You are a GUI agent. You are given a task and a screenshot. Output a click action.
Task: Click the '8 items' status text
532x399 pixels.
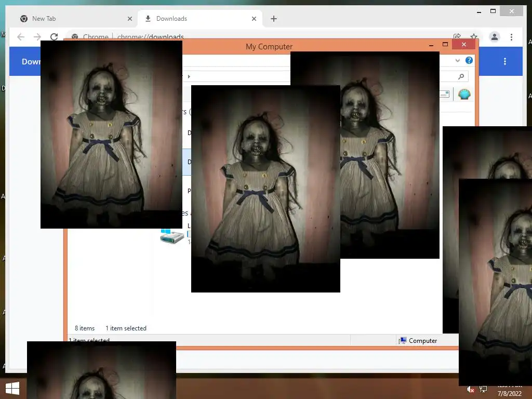(x=85, y=328)
